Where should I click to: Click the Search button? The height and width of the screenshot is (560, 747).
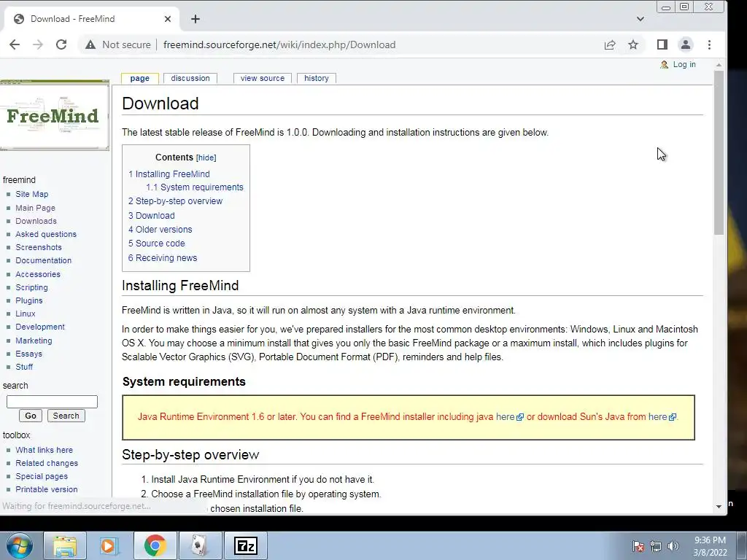(x=66, y=416)
